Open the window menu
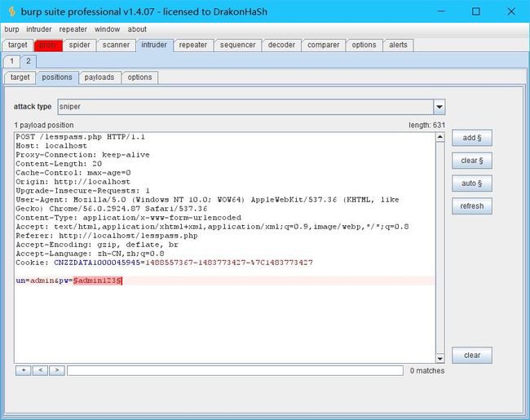Screen dimensions: 530x420 click(x=107, y=29)
